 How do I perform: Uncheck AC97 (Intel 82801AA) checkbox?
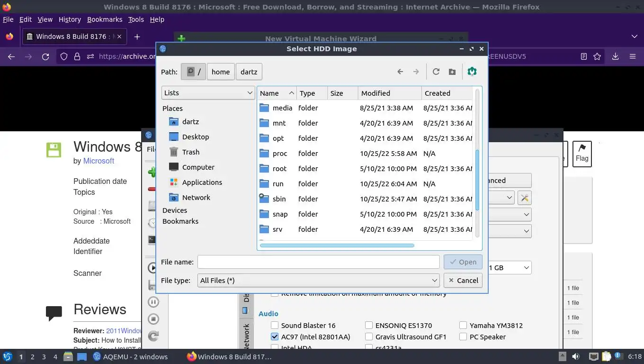coord(275,337)
